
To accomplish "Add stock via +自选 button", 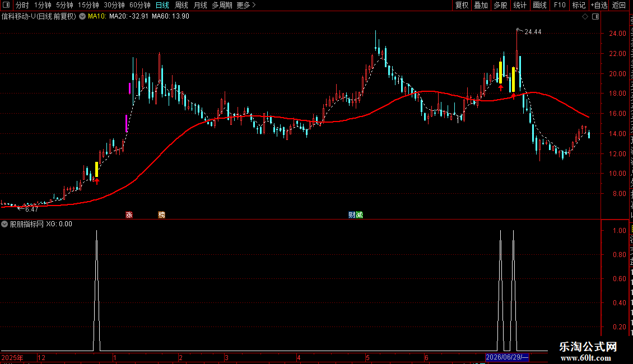I will point(599,5).
